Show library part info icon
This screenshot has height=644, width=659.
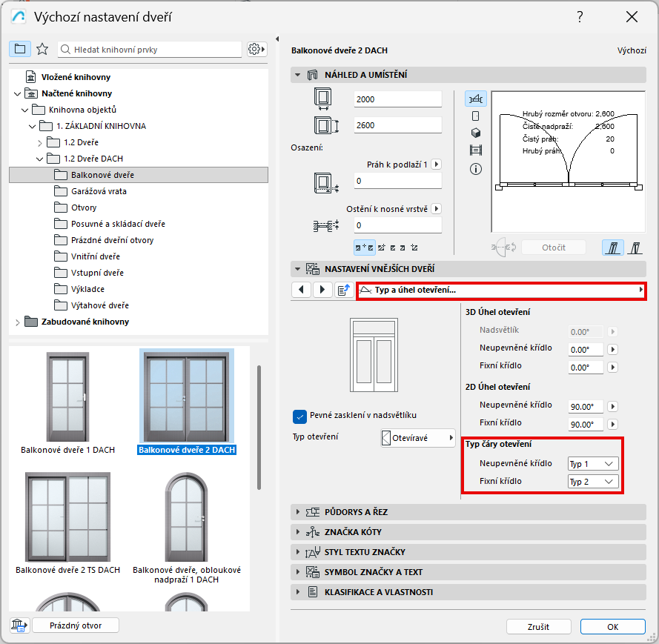click(x=476, y=169)
